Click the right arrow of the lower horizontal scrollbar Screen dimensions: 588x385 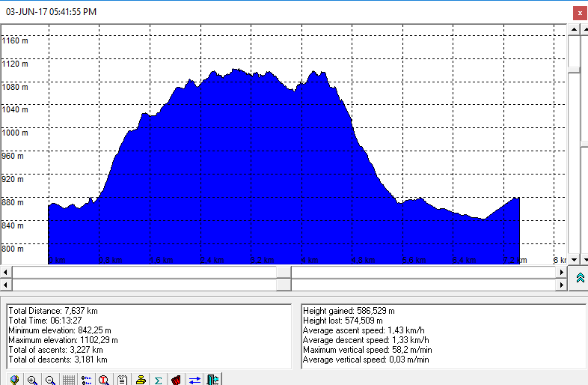click(562, 285)
